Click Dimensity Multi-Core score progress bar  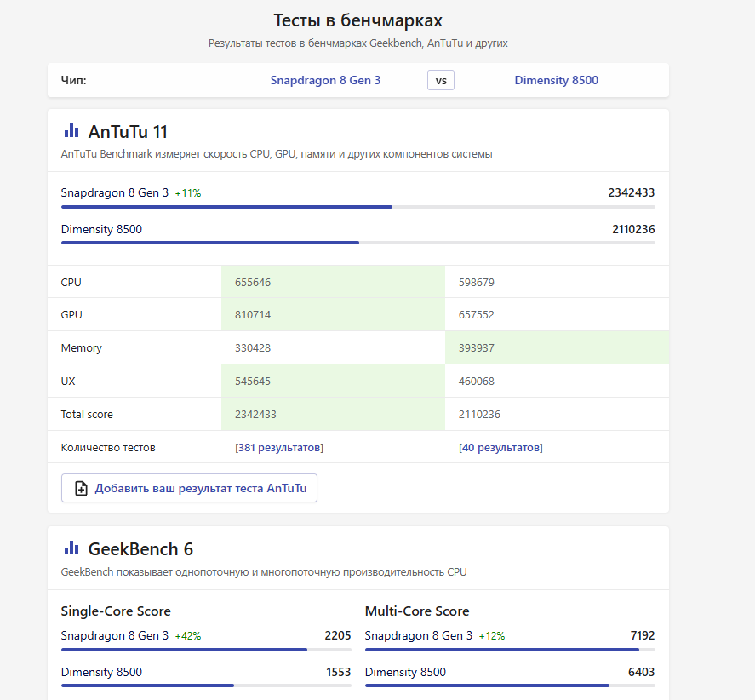point(510,686)
